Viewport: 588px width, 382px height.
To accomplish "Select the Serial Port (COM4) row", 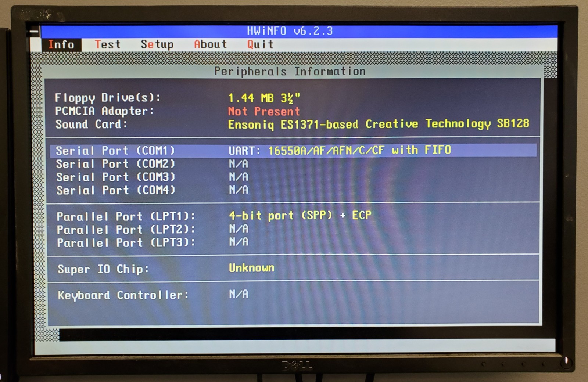I will 293,190.
